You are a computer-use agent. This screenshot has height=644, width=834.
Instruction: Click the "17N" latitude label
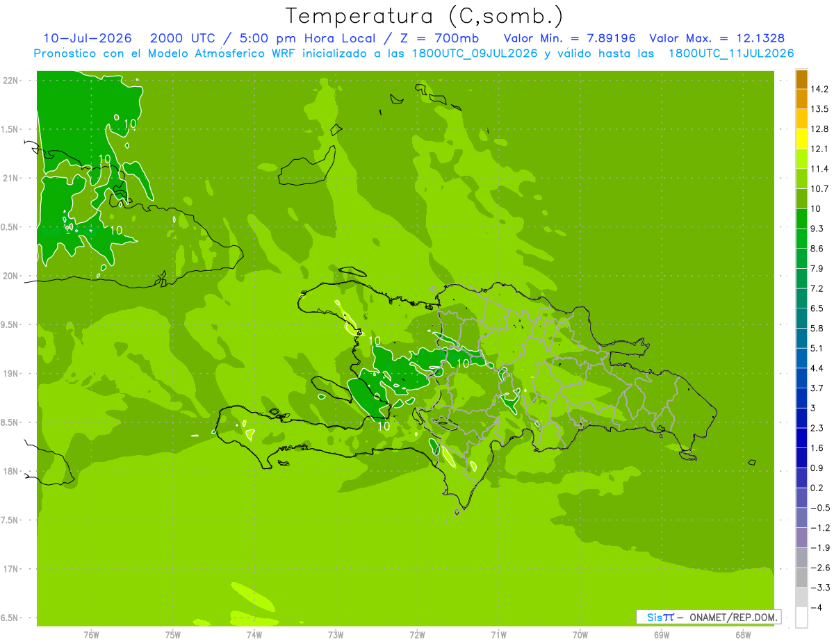pyautogui.click(x=10, y=569)
